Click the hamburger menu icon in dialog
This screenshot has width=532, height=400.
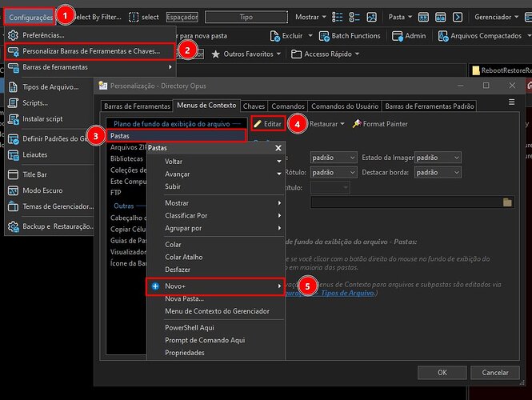click(512, 102)
